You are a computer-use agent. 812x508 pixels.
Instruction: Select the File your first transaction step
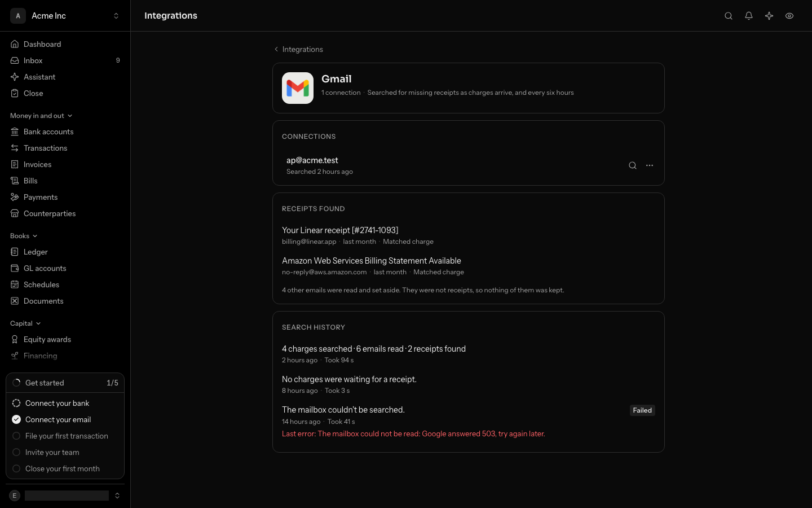(65, 436)
